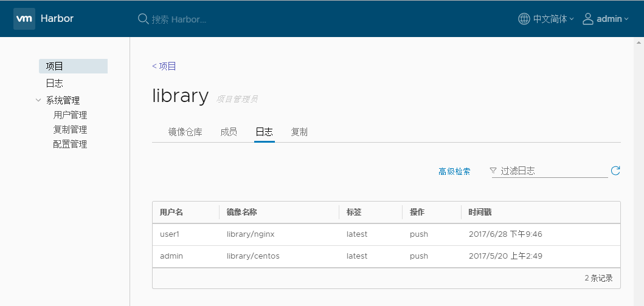Click the admin user avatar icon
The height and width of the screenshot is (306, 644).
587,19
